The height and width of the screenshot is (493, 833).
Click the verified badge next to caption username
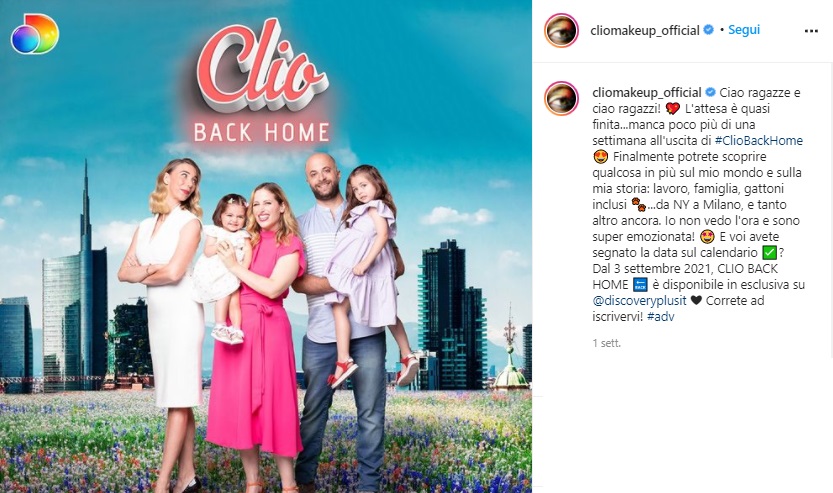pyautogui.click(x=710, y=92)
